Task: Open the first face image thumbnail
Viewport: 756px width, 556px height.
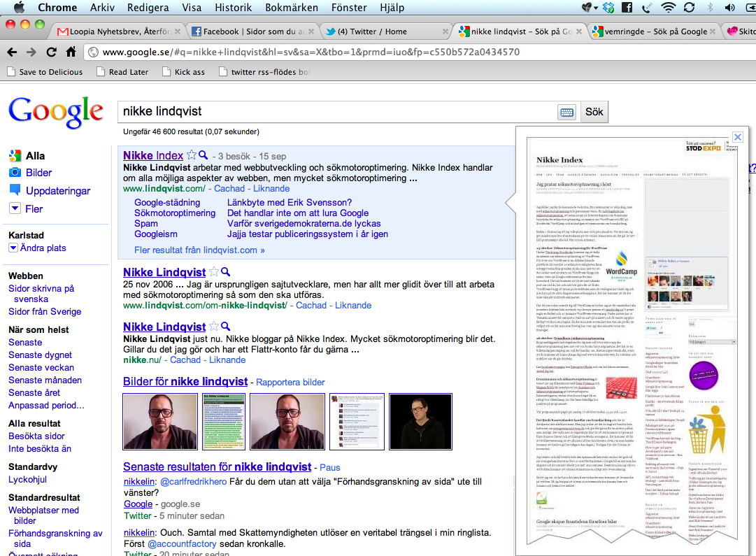Action: (160, 422)
